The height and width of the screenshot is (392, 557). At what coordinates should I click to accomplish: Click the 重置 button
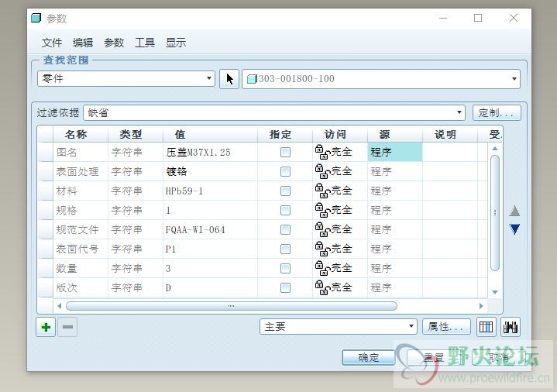click(x=433, y=358)
